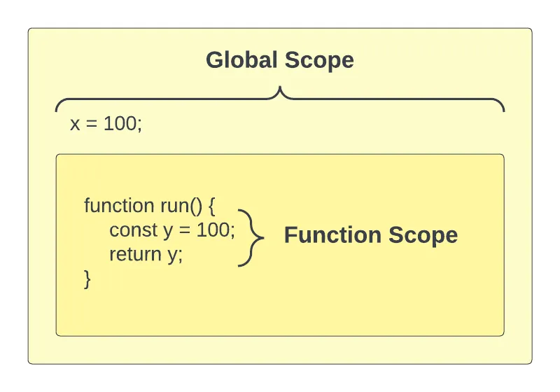Click the bold "Function Scope" label

[370, 235]
